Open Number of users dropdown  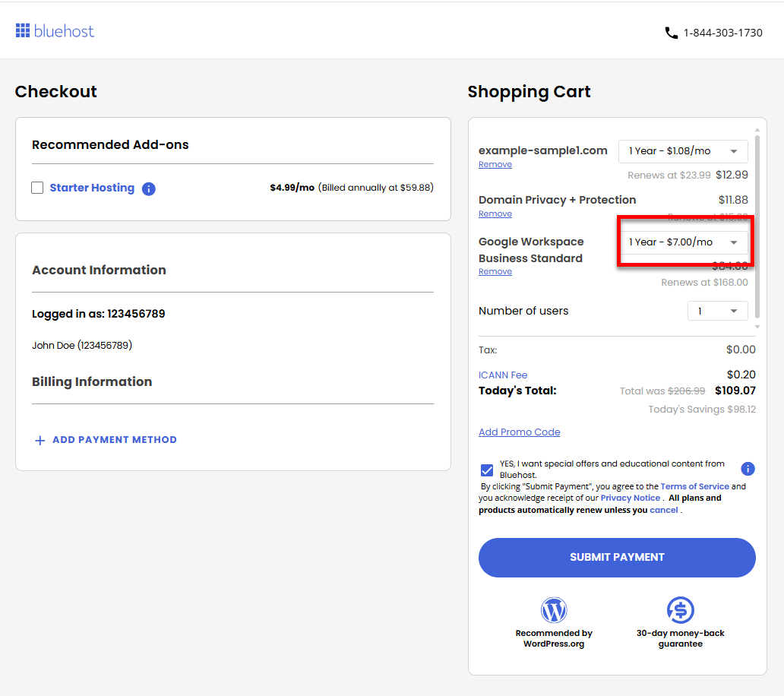(x=717, y=311)
